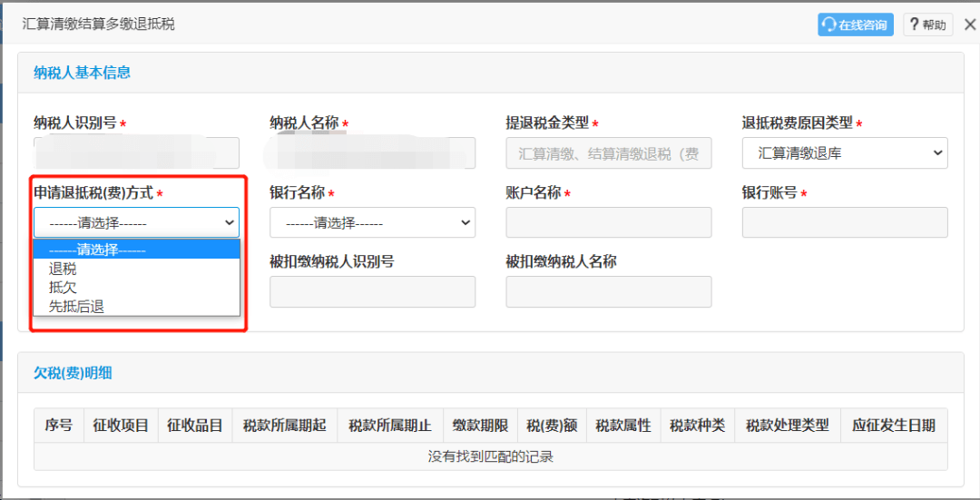The height and width of the screenshot is (500, 980).
Task: Click the 纳税人识别号 input field
Action: click(136, 153)
